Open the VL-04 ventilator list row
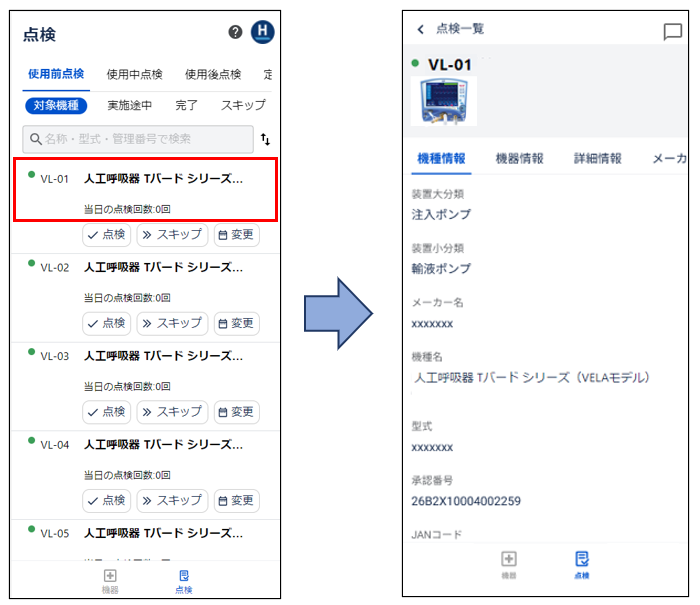The width and height of the screenshot is (700, 605). click(x=146, y=459)
